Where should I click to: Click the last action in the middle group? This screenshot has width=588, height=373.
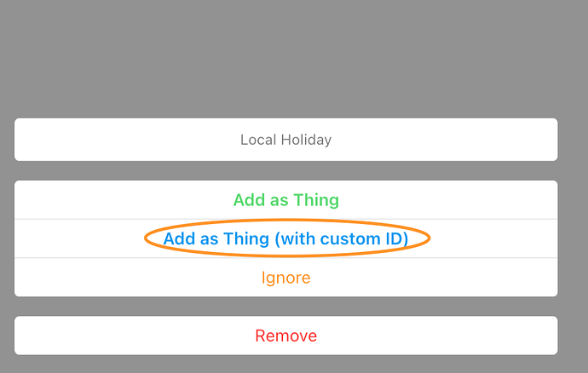tap(285, 278)
